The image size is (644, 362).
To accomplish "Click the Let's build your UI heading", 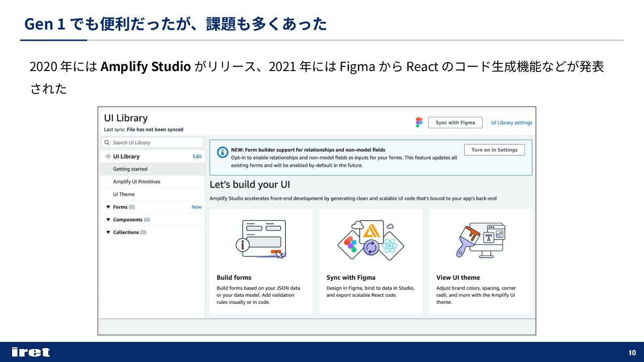I will coord(250,185).
